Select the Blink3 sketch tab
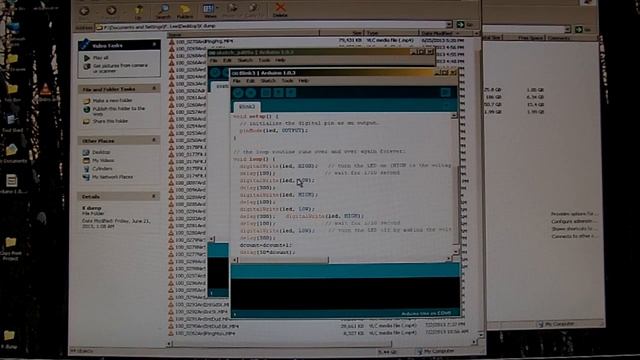This screenshot has height=360, width=640. 247,107
